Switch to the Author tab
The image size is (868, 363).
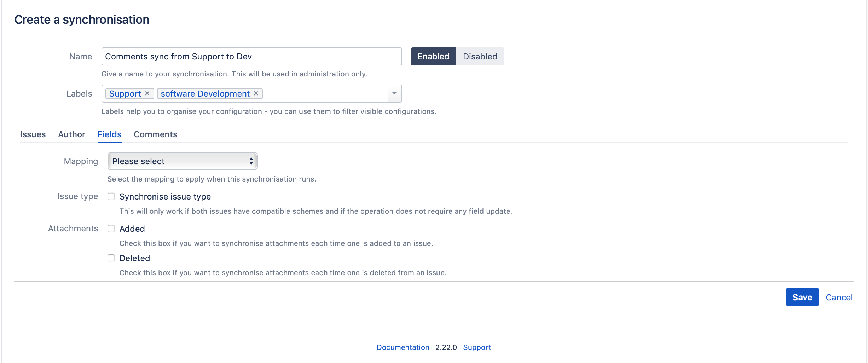[71, 134]
